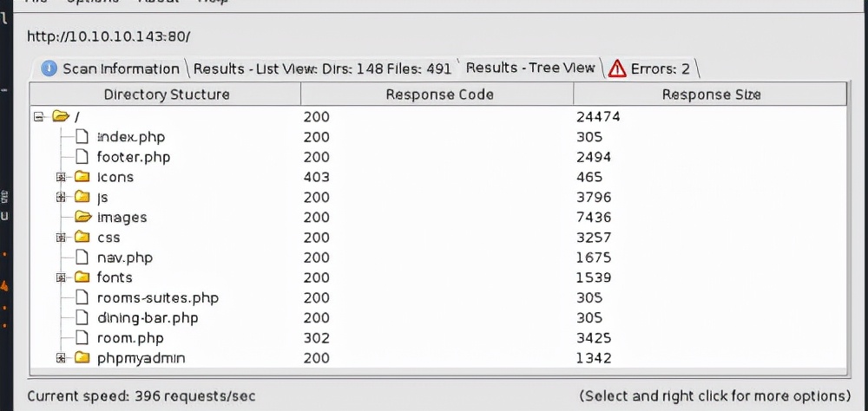868x411 pixels.
Task: Click the footer.php file icon
Action: (x=82, y=157)
